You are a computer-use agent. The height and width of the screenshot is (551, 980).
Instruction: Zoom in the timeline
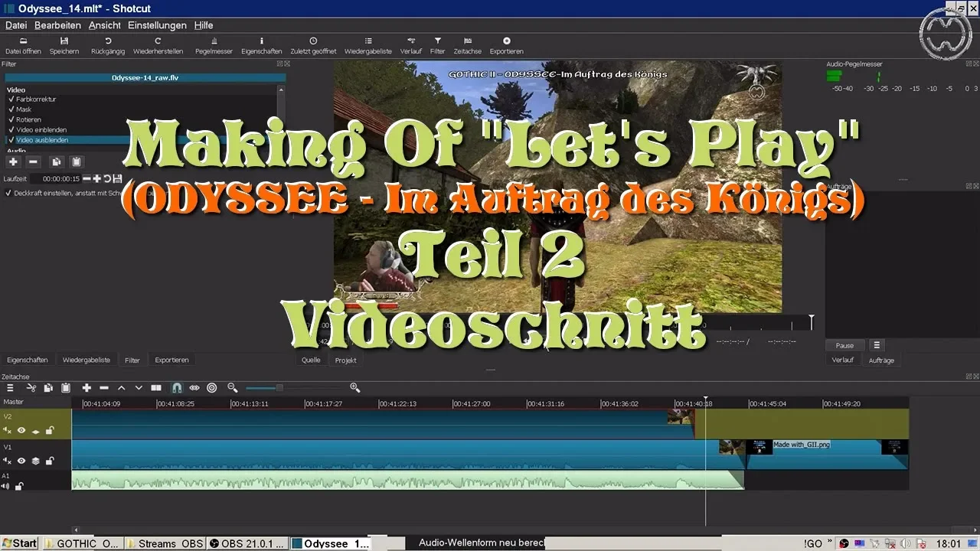coord(354,388)
